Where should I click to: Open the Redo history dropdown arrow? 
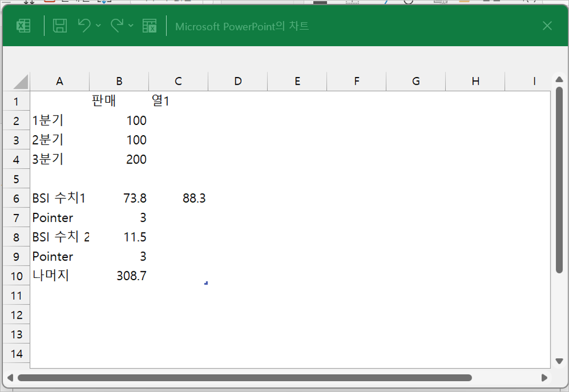[x=131, y=26]
